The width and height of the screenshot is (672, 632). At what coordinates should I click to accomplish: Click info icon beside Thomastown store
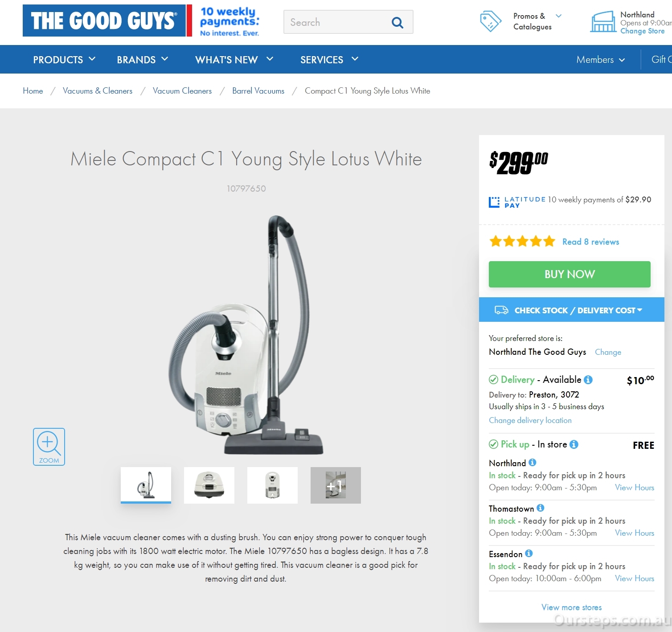click(x=541, y=508)
